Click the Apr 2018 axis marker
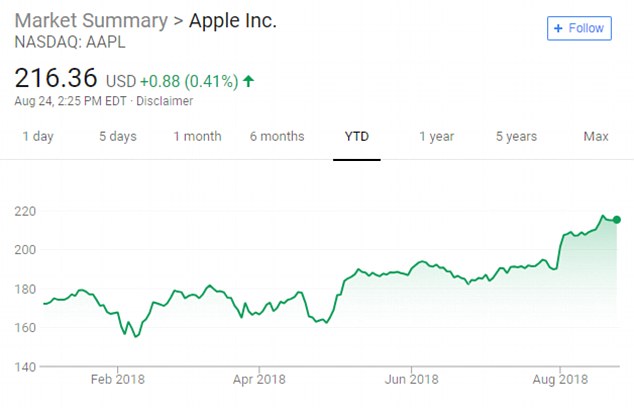634x408 pixels. point(259,379)
